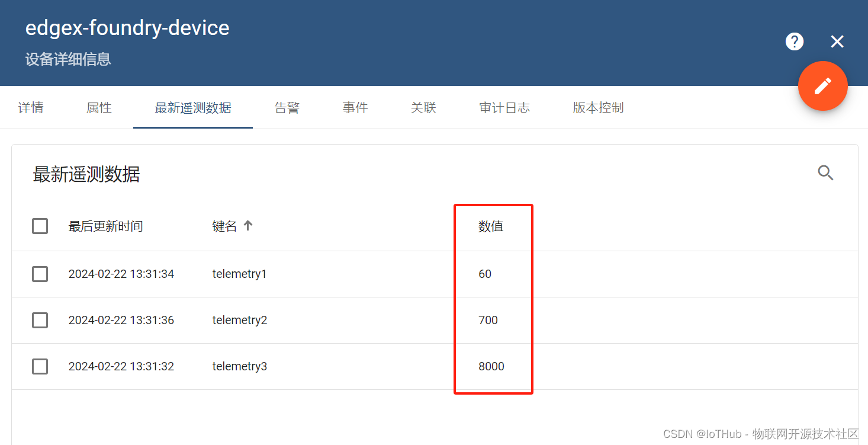Viewport: 868px width, 445px height.
Task: Click timestamp 2024-02-22 13:31:34
Action: tap(121, 274)
